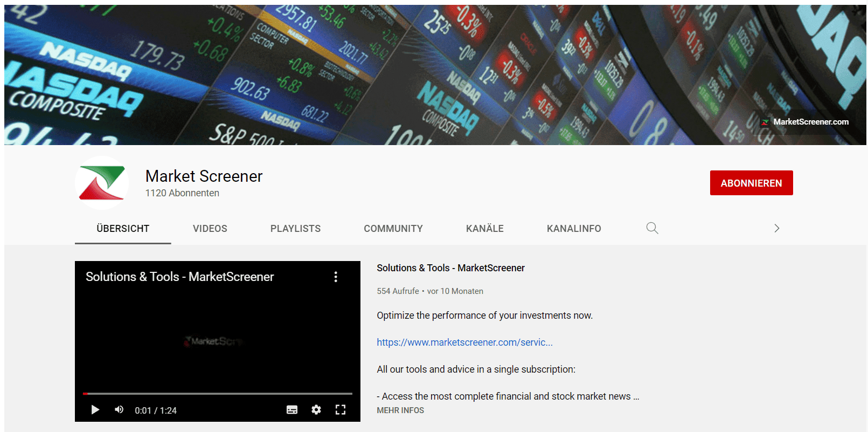Go to the Community tab
The width and height of the screenshot is (868, 432).
coord(393,229)
